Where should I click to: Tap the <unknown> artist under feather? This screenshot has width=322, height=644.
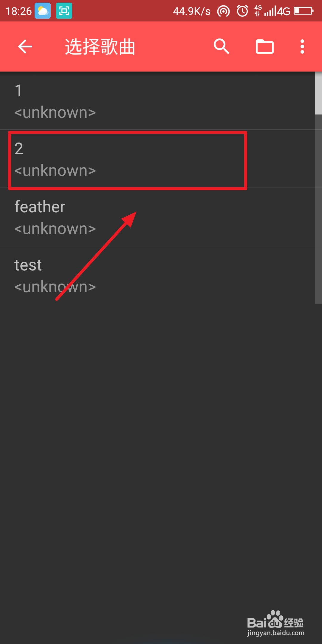point(55,229)
